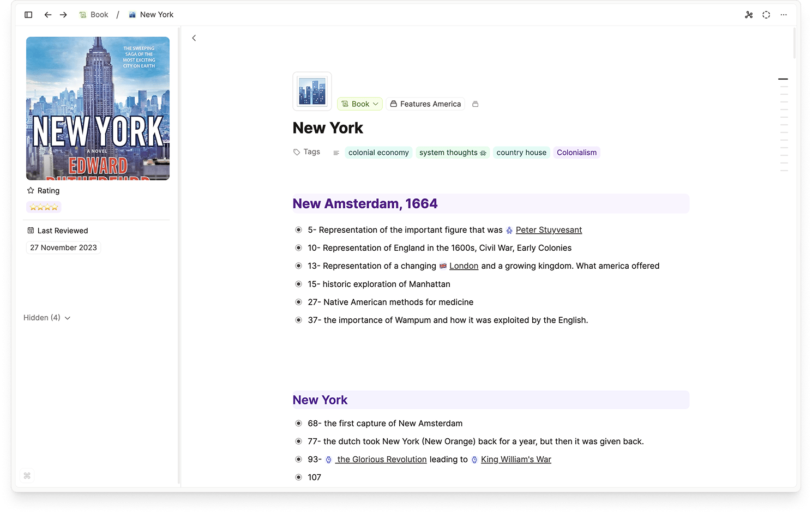Click the command shortcut icon in sidebar
The height and width of the screenshot is (514, 812).
tap(27, 476)
